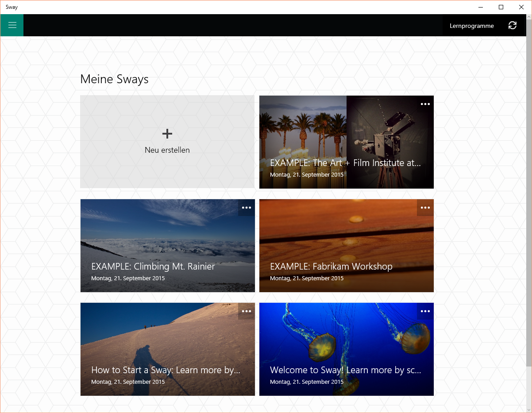The height and width of the screenshot is (413, 532).
Task: Open the How to Start a Sway thumbnail
Action: click(x=168, y=349)
